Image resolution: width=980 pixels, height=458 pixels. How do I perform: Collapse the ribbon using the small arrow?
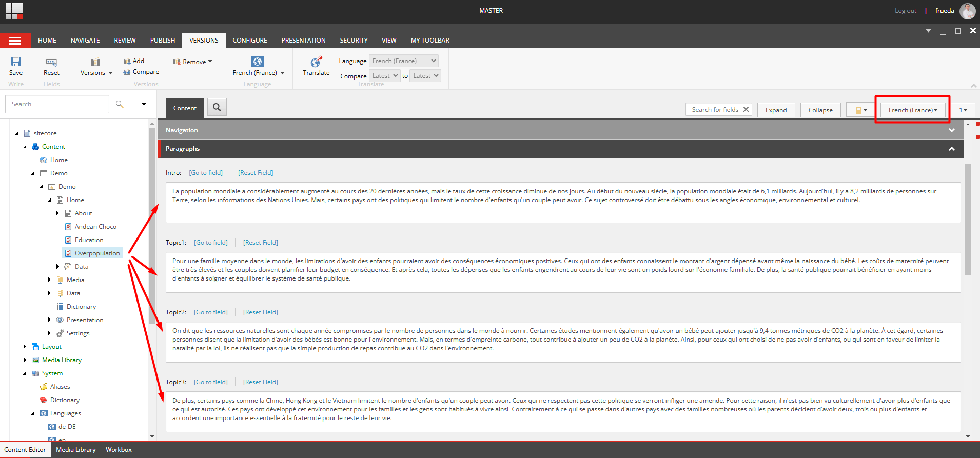click(x=973, y=86)
